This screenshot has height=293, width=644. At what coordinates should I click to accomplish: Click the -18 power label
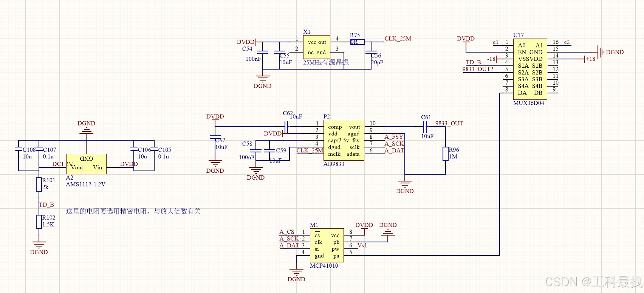point(491,59)
